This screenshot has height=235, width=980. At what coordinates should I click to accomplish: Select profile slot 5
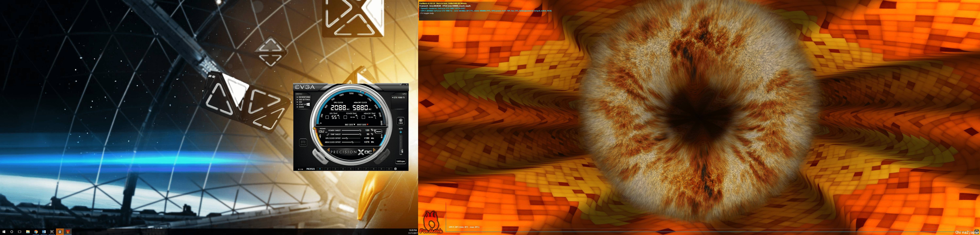[x=351, y=169]
